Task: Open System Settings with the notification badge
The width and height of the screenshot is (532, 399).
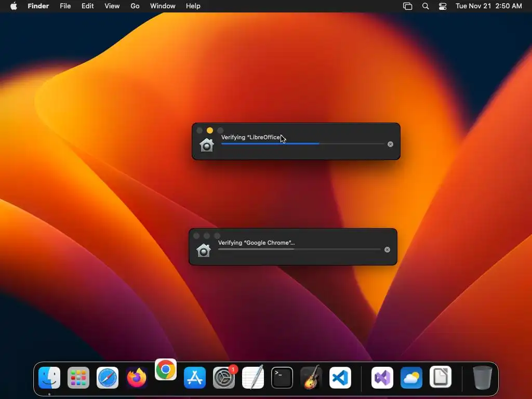Action: (x=224, y=378)
